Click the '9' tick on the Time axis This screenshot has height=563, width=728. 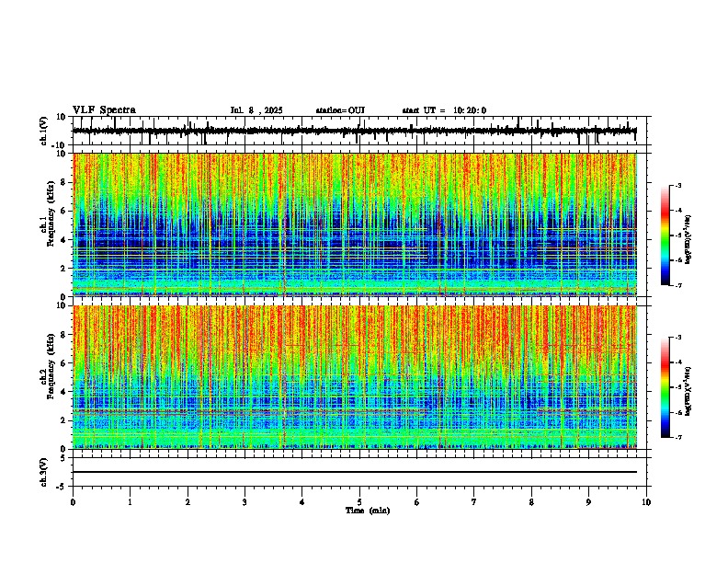(x=588, y=502)
